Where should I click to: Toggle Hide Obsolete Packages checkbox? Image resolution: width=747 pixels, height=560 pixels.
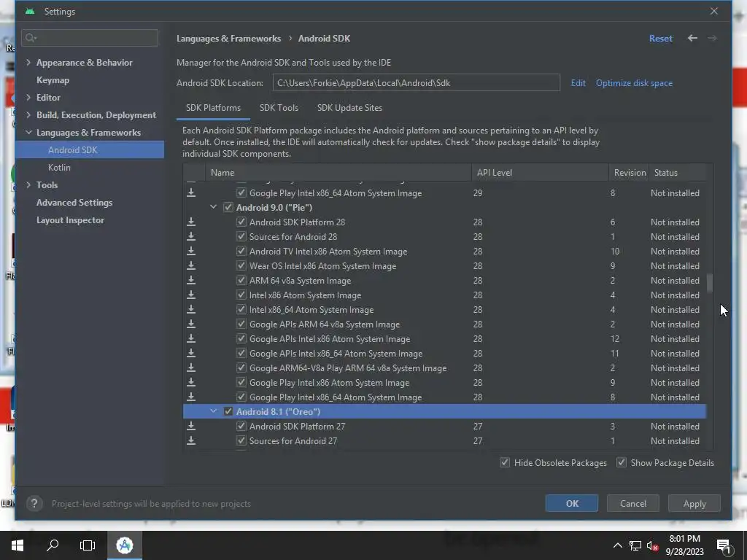505,462
